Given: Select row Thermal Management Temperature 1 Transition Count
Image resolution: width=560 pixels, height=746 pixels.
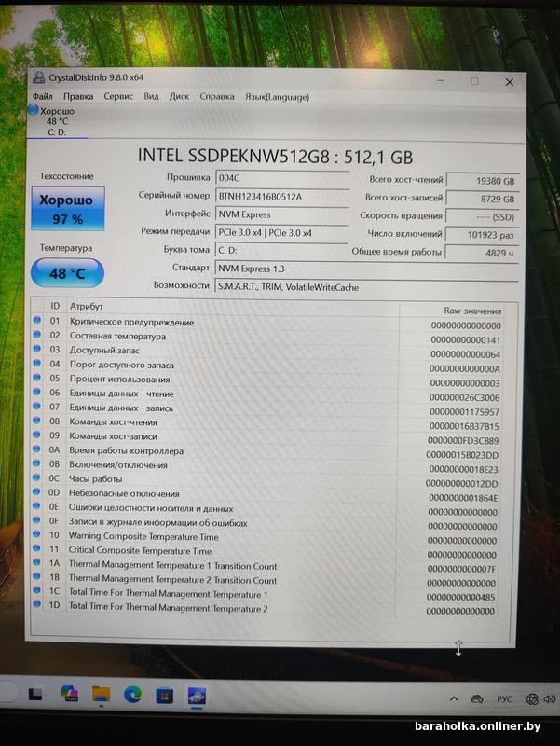Looking at the screenshot, I should coord(265,566).
